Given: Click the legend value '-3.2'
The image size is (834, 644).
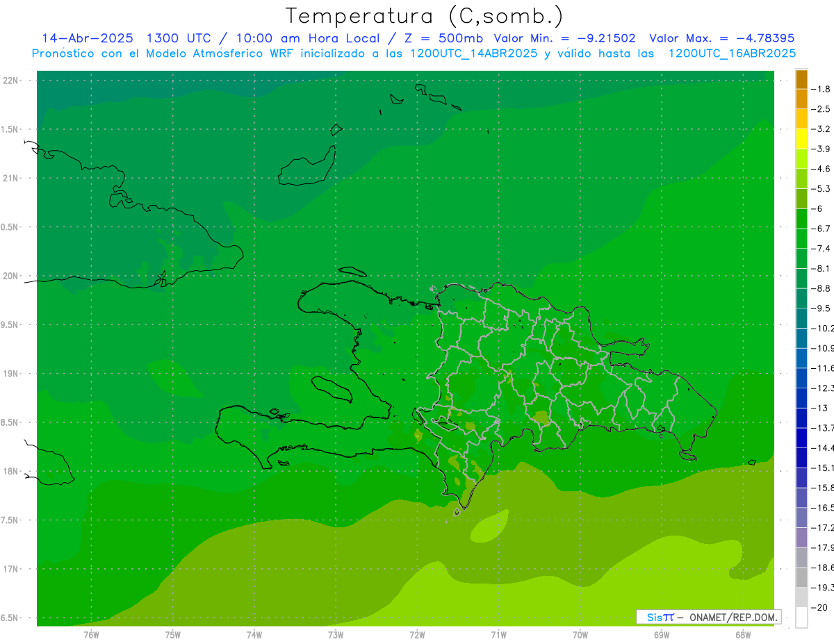Looking at the screenshot, I should 821,129.
